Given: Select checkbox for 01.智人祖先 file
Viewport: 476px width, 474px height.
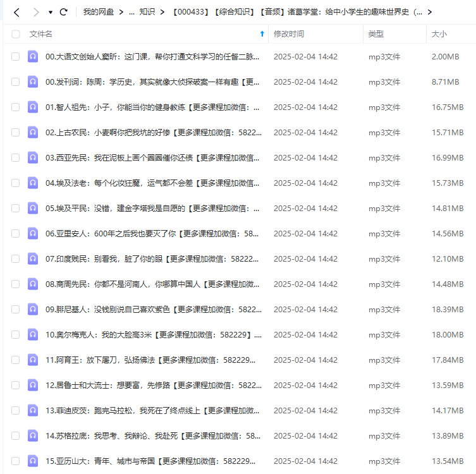Looking at the screenshot, I should [x=15, y=107].
